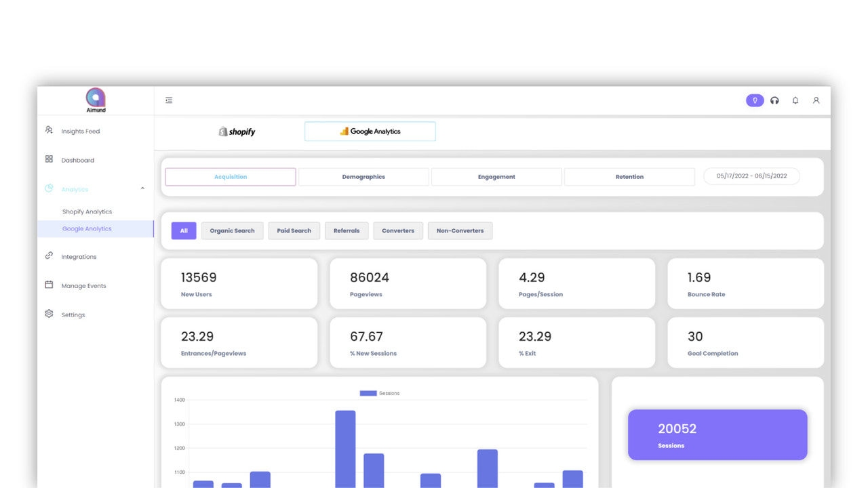This screenshot has width=868, height=488.
Task: Open Settings using the gear icon
Action: (49, 314)
